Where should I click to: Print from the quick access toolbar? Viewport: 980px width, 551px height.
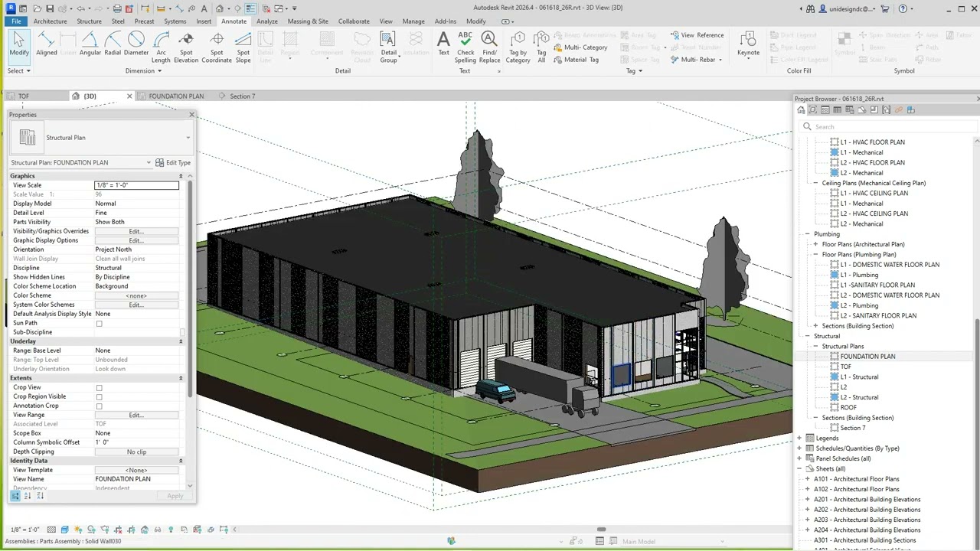coord(117,8)
